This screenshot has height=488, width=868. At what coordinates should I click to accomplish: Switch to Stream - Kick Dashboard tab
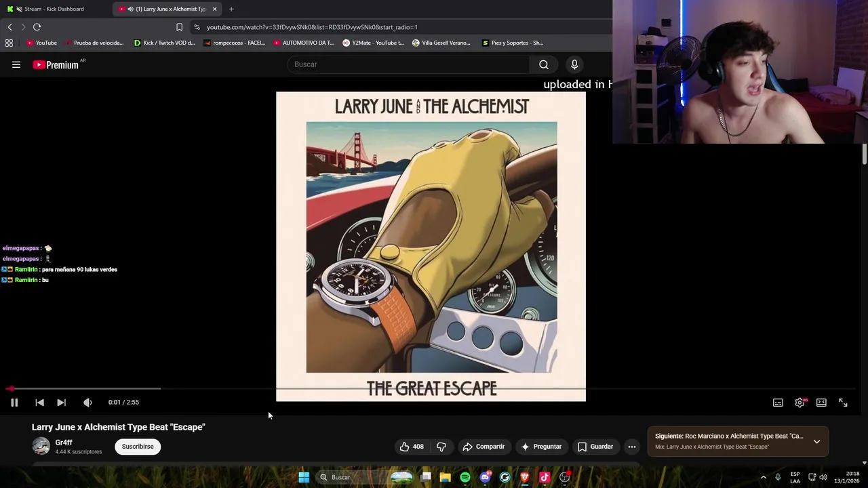(x=54, y=9)
